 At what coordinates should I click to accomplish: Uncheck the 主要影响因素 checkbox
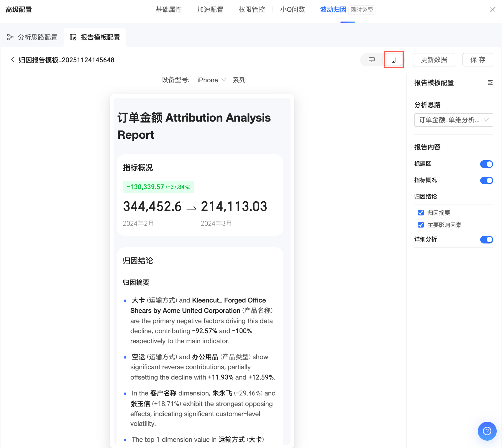click(421, 225)
